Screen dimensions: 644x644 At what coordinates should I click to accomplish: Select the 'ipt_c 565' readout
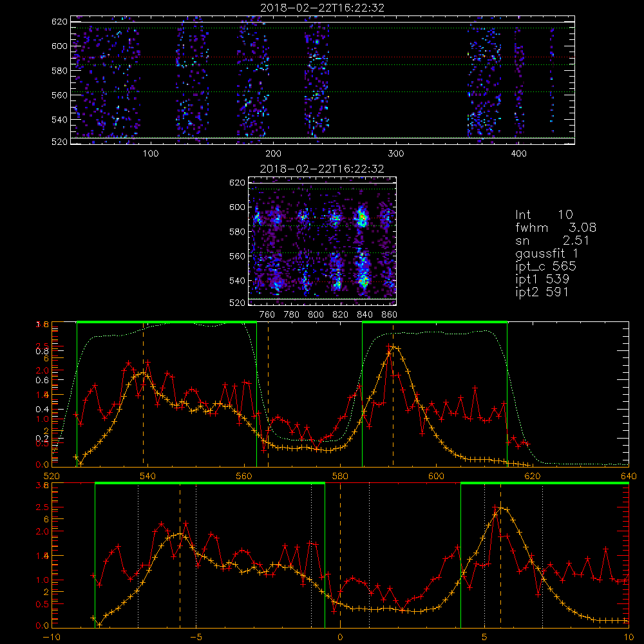(546, 267)
